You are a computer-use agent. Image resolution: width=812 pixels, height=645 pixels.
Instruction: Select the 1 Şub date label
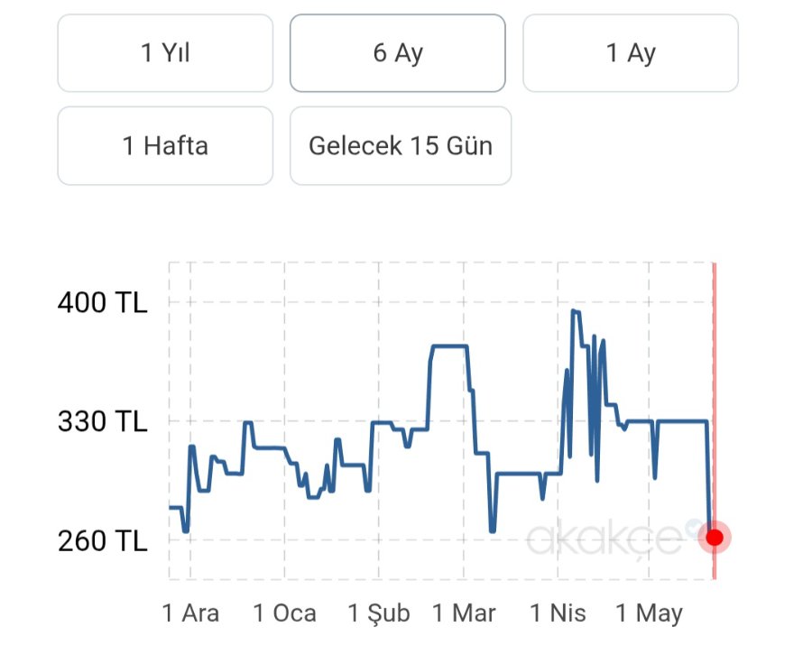pyautogui.click(x=379, y=614)
